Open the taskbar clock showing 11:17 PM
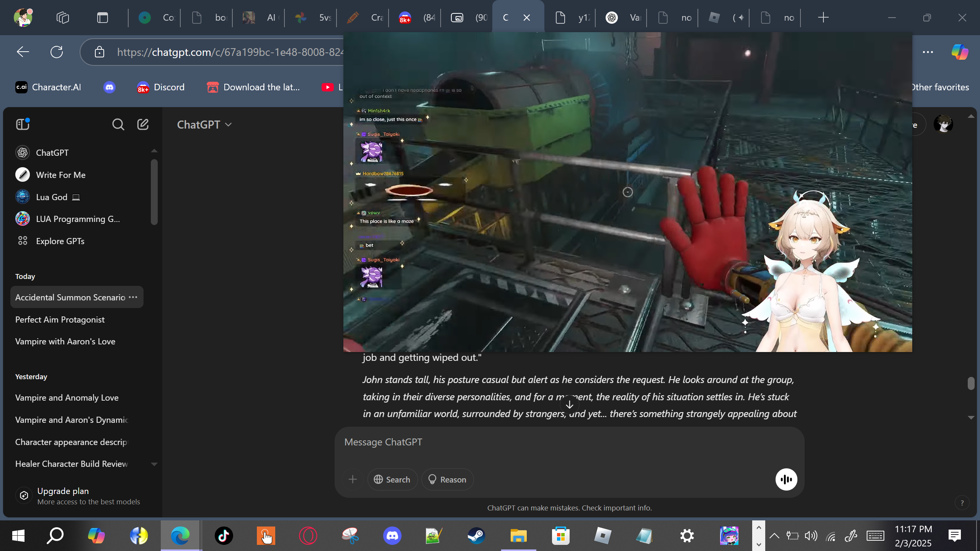This screenshot has width=980, height=551. [913, 536]
